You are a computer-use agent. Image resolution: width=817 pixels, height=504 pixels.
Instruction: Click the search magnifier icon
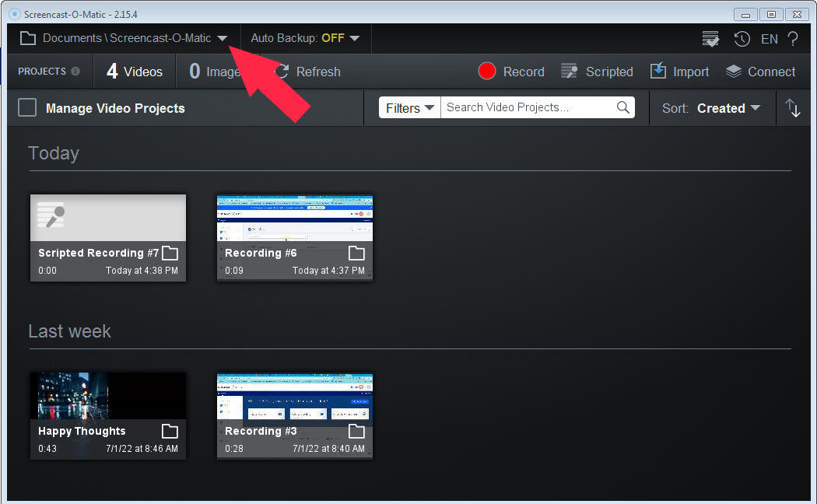pyautogui.click(x=623, y=107)
